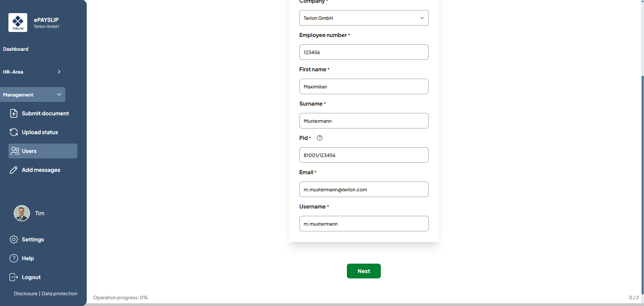The width and height of the screenshot is (644, 306).
Task: Open Settings via the gear icon
Action: (x=13, y=239)
